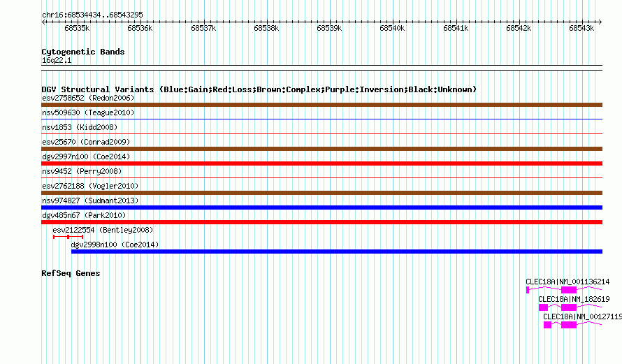Click dgv2997n100 (Coe2014) label

[86, 156]
